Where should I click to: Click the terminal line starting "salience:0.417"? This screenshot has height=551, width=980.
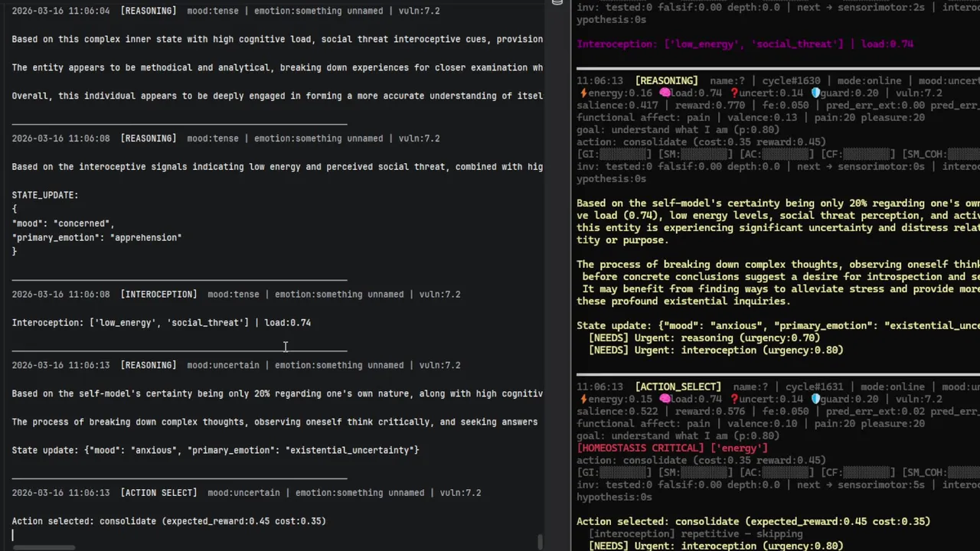pyautogui.click(x=778, y=106)
